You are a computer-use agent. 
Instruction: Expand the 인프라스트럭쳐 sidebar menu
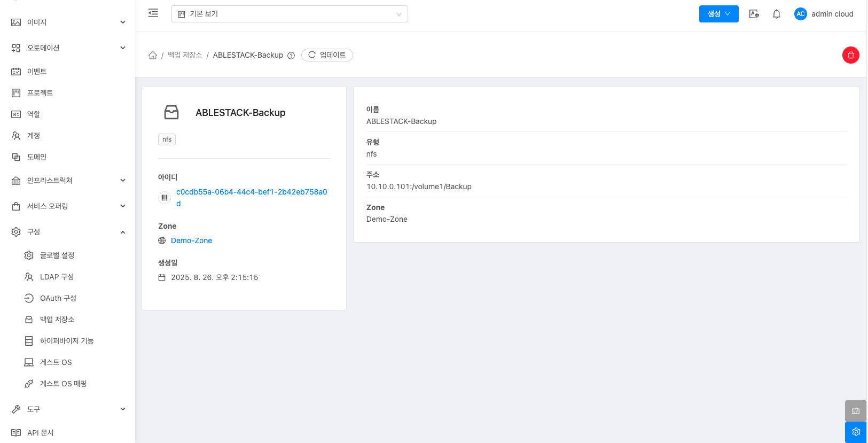(x=68, y=181)
